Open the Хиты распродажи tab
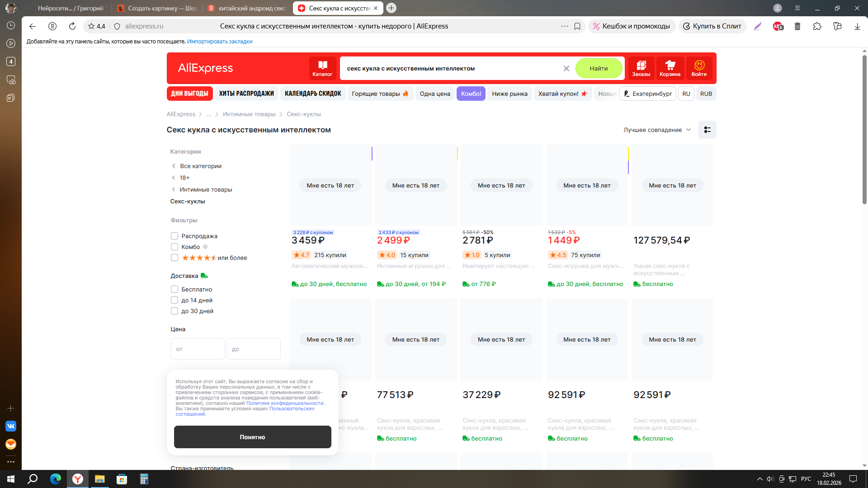The width and height of the screenshot is (868, 488). [246, 94]
